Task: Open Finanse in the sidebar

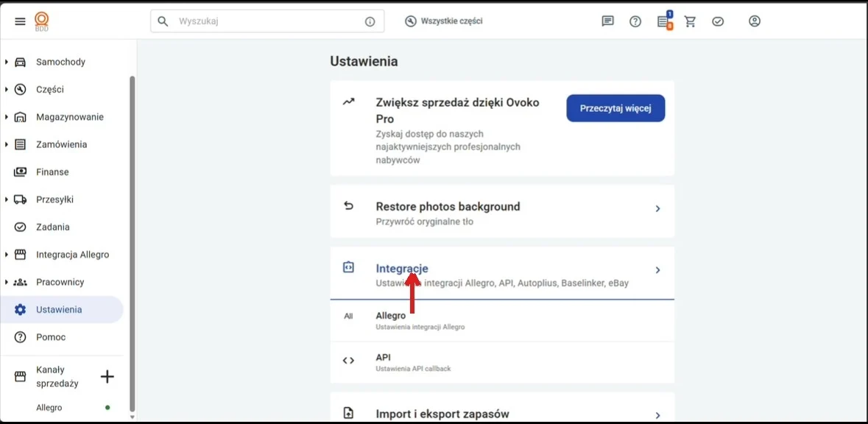Action: click(52, 172)
